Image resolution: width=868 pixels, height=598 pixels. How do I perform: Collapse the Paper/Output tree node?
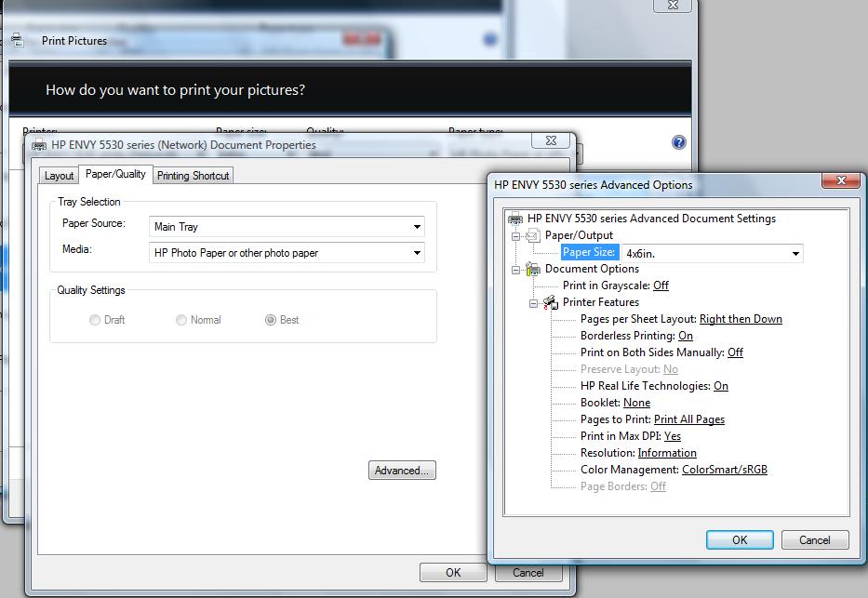click(516, 236)
